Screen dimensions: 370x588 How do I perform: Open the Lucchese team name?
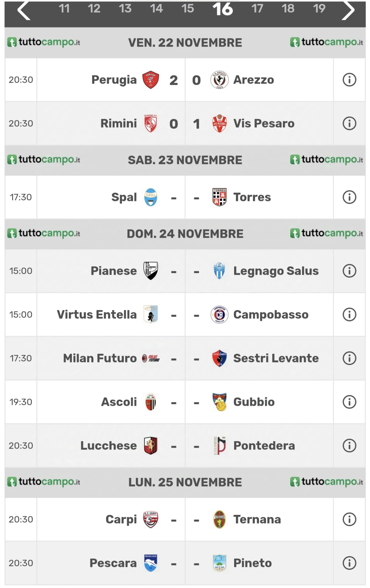[108, 446]
